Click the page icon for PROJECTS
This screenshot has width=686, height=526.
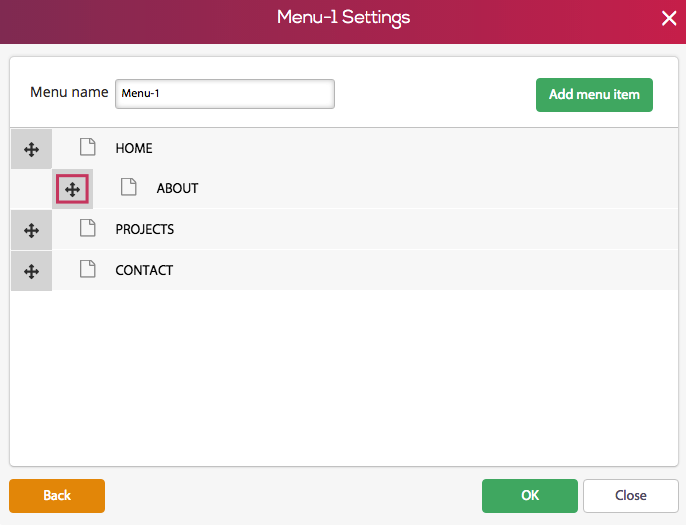[88, 228]
